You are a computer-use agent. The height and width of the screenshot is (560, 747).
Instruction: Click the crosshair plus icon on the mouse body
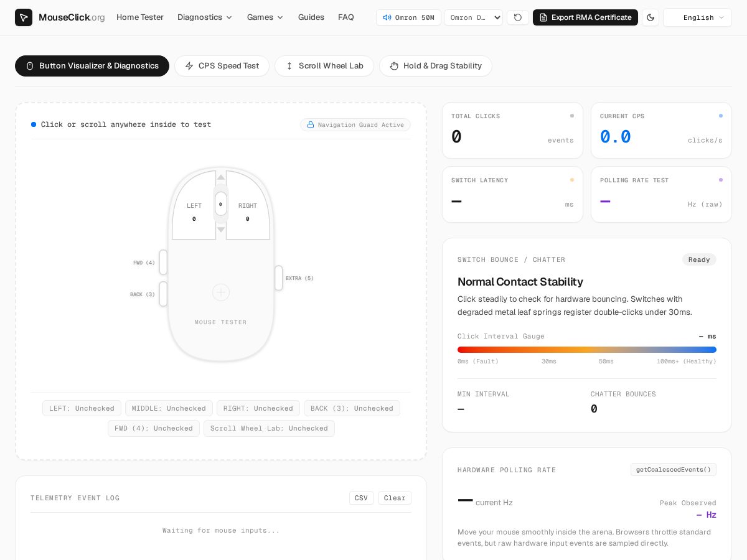point(221,292)
